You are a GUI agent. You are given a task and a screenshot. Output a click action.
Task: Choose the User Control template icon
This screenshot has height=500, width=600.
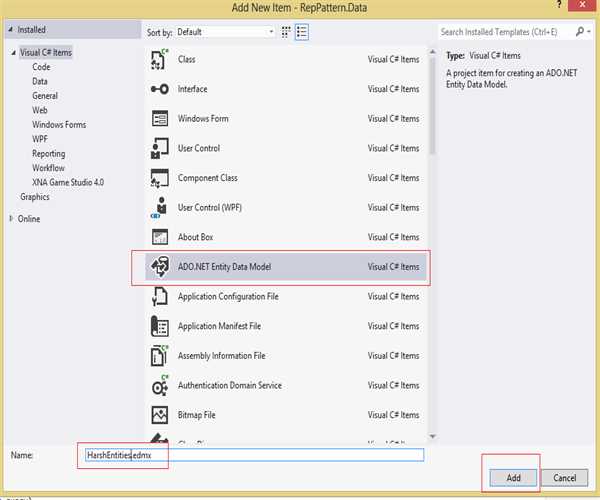[x=159, y=149]
